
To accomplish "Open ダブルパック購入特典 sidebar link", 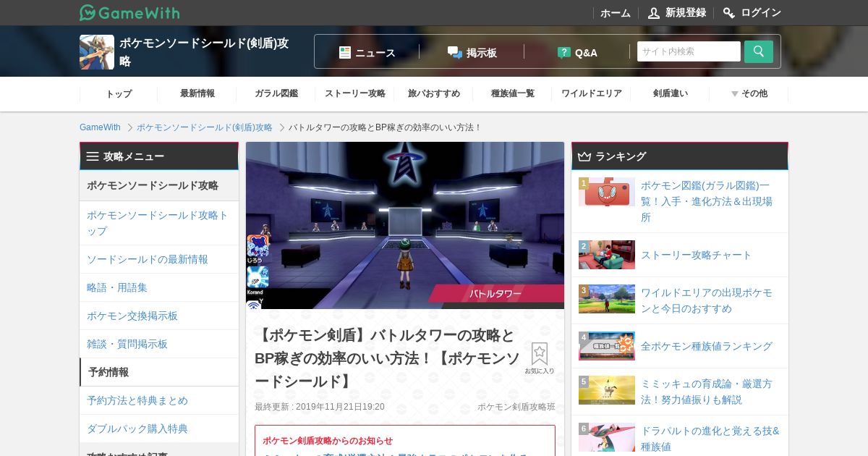I will pos(159,428).
